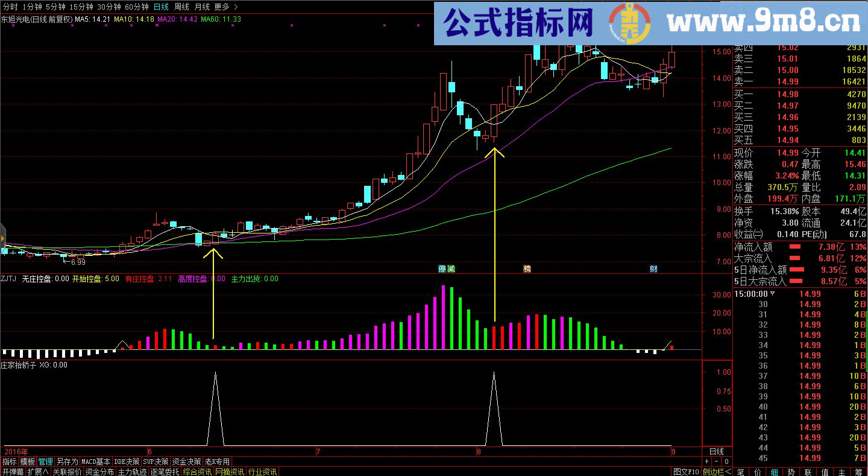The image size is (868, 476).
Task: Click the 减 marker on the chart
Action: (450, 269)
